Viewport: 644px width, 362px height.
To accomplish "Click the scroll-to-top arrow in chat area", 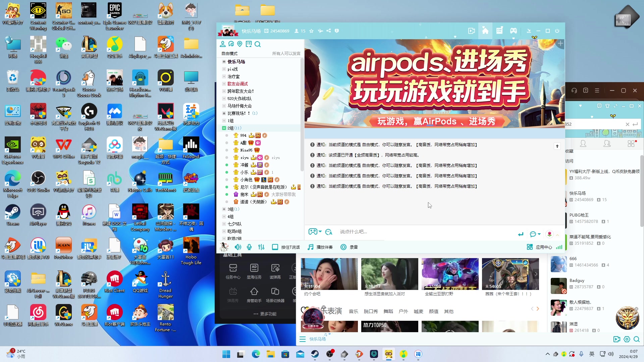I will click(x=557, y=146).
